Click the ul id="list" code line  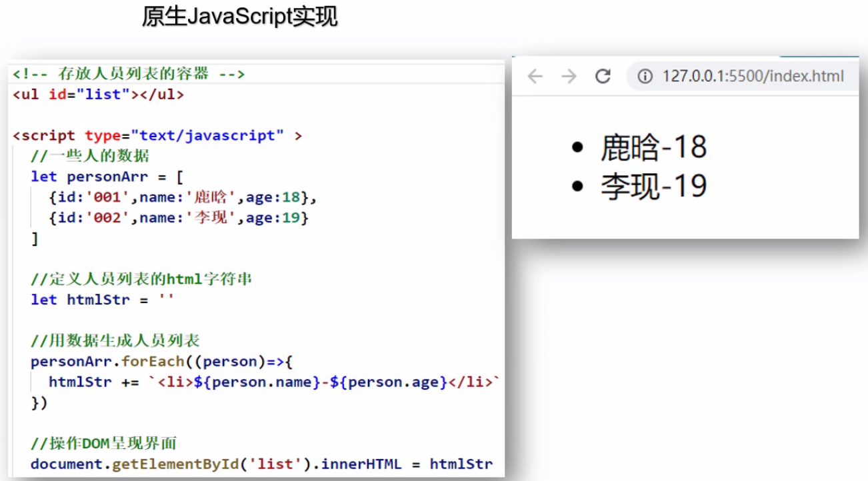[98, 94]
